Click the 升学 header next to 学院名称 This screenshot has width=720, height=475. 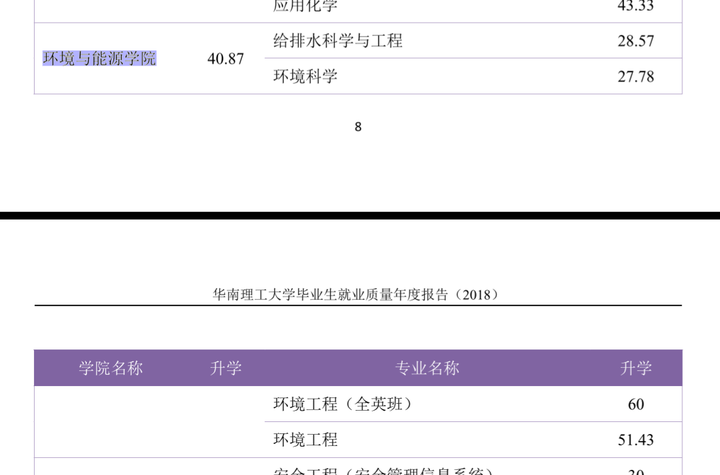[226, 368]
